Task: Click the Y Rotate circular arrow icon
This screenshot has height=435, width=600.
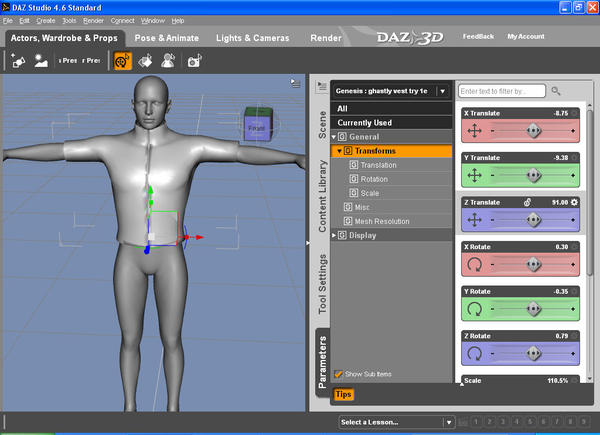Action: [x=474, y=309]
